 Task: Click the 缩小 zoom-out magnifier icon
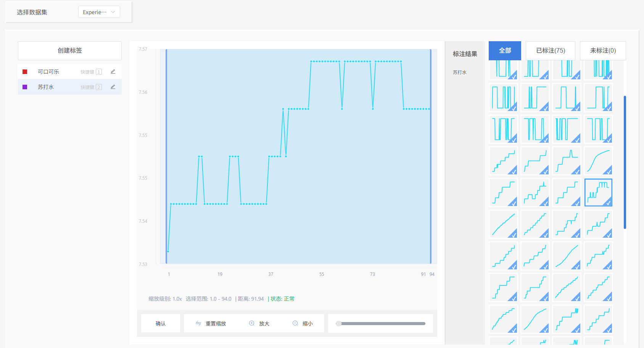pos(295,323)
